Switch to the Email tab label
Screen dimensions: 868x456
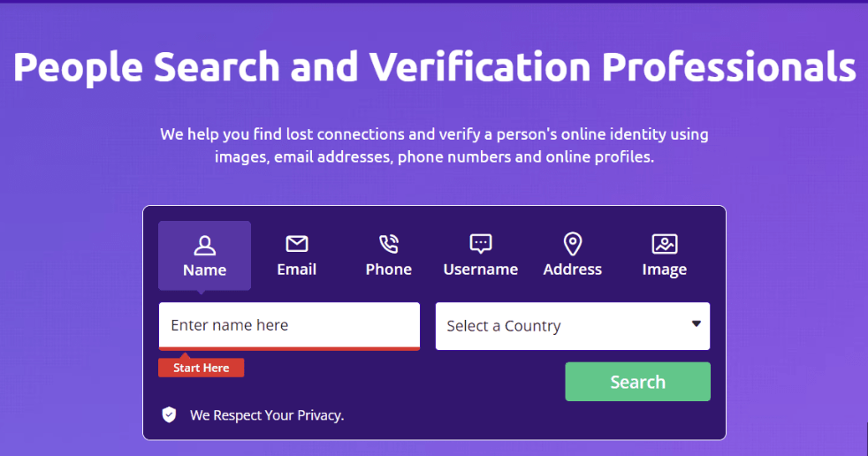pyautogui.click(x=297, y=270)
